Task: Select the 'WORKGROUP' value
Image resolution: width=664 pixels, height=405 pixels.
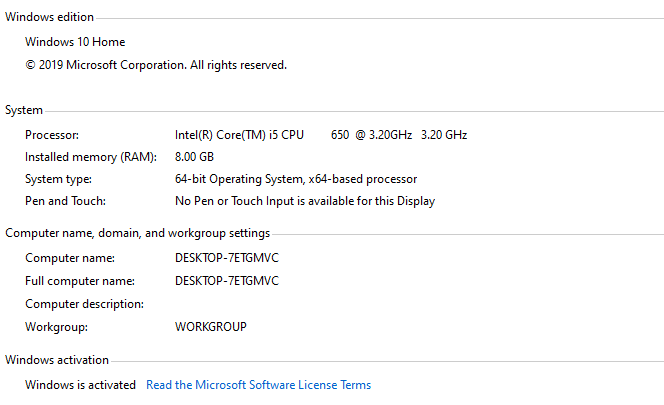Action: tap(210, 327)
